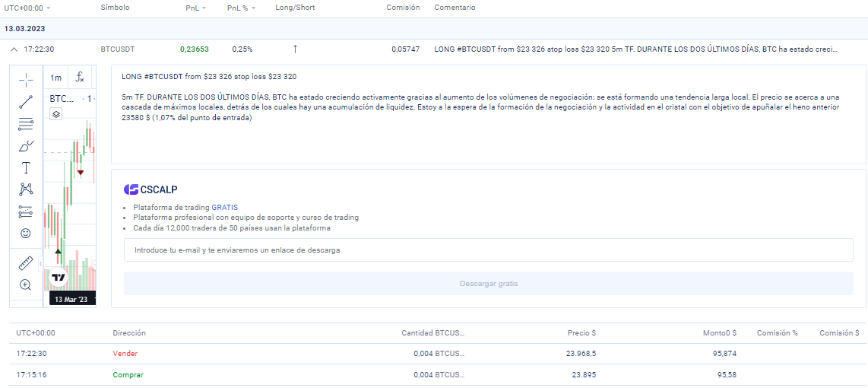868x388 pixels.
Task: Click the Comisión column header
Action: (403, 8)
